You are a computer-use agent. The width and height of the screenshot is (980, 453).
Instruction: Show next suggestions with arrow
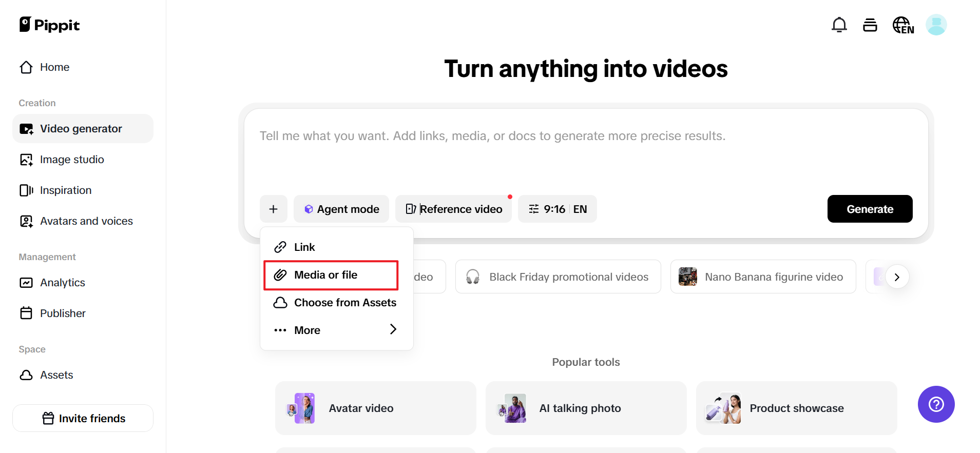(x=897, y=277)
